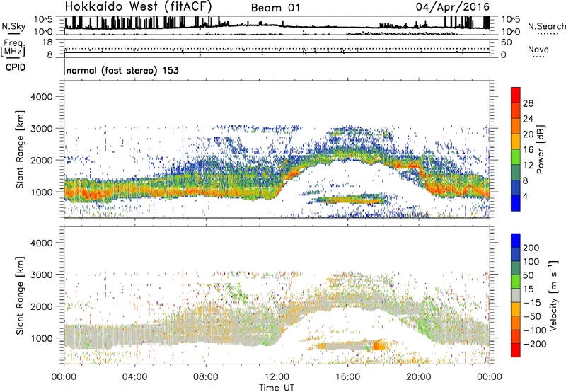Viewport: 566px width, 392px height.
Task: Click the '20:00' time axis label
Action: pos(418,377)
